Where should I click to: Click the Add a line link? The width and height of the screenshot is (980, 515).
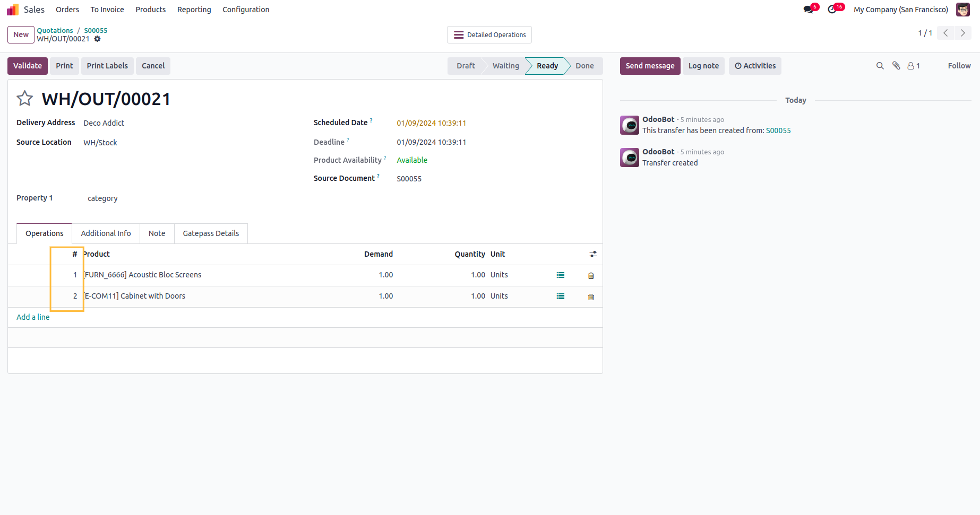tap(33, 317)
